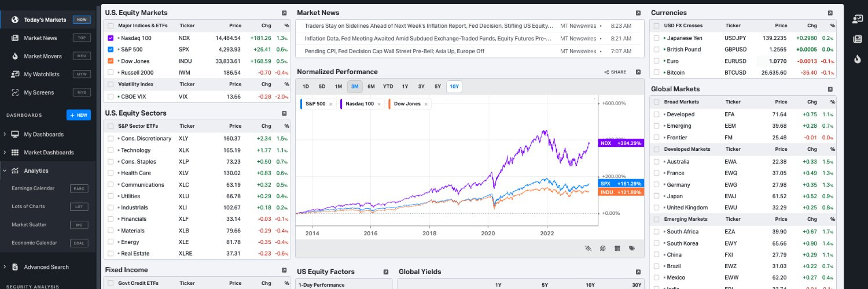Expand My Dashboards in the sidebar
The width and height of the screenshot is (868, 289).
click(5, 134)
